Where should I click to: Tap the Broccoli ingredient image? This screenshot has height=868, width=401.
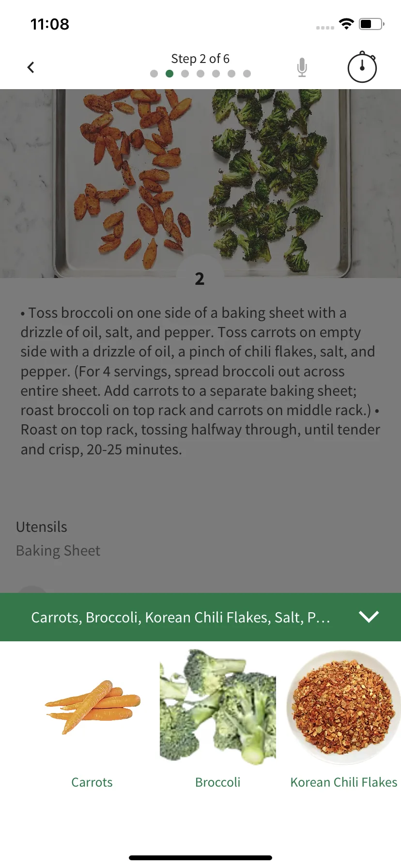218,707
